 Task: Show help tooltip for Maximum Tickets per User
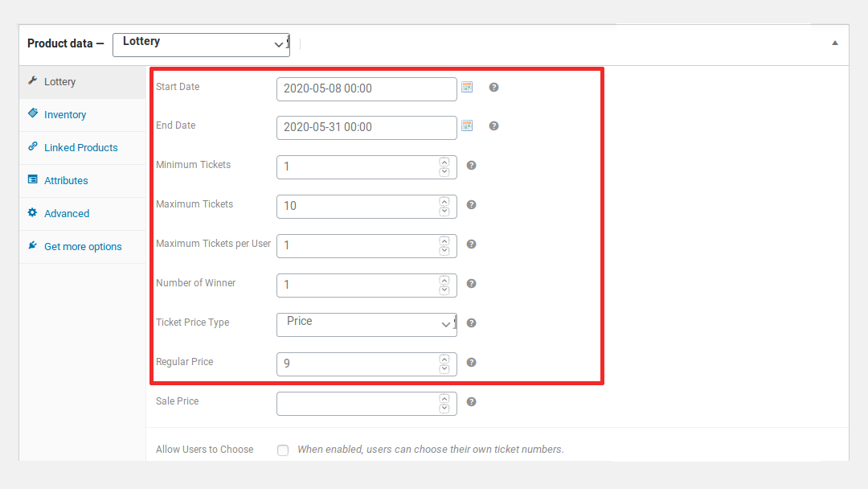pyautogui.click(x=471, y=244)
